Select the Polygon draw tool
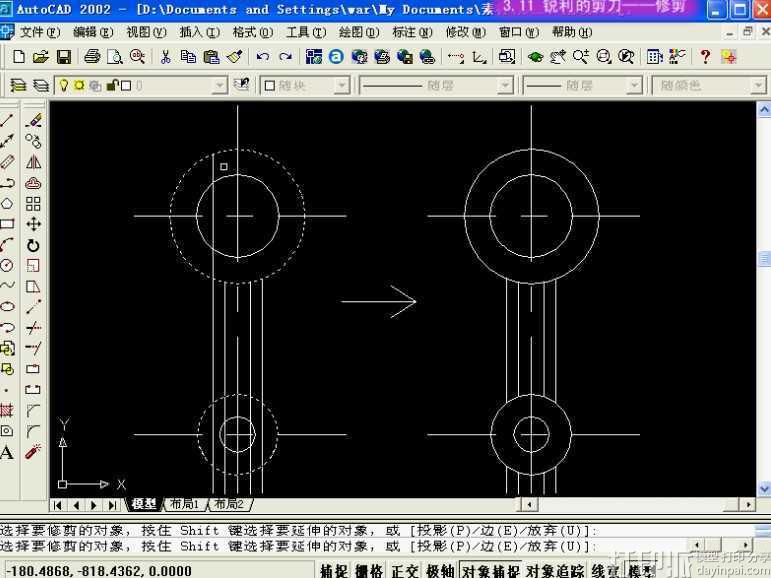Viewport: 771px width, 578px height. coord(7,204)
